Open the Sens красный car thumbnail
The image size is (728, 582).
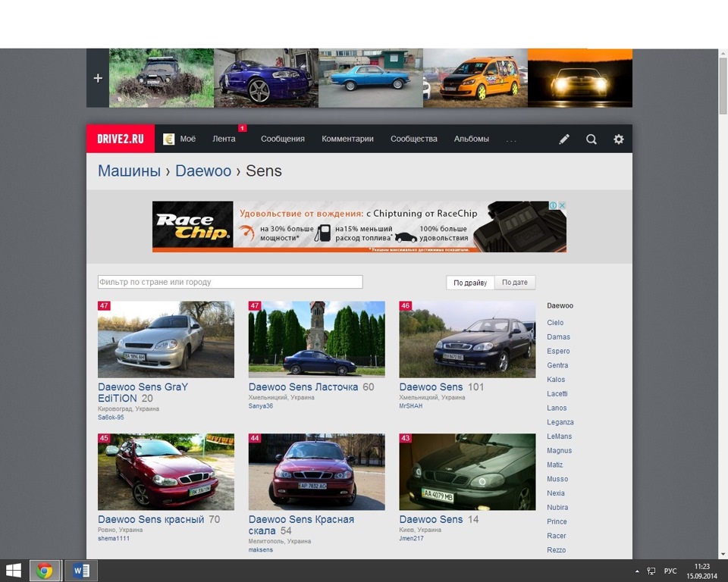click(166, 472)
